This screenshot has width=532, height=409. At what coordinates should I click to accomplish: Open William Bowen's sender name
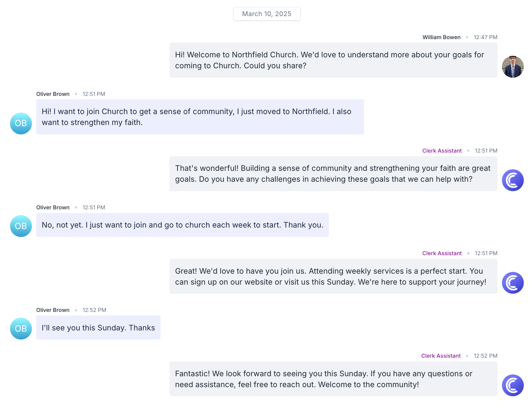pos(441,37)
